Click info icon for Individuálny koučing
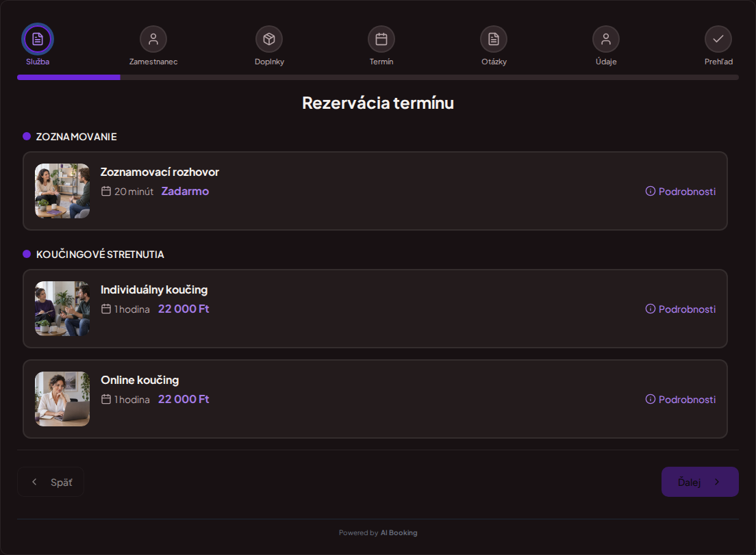 pos(651,309)
